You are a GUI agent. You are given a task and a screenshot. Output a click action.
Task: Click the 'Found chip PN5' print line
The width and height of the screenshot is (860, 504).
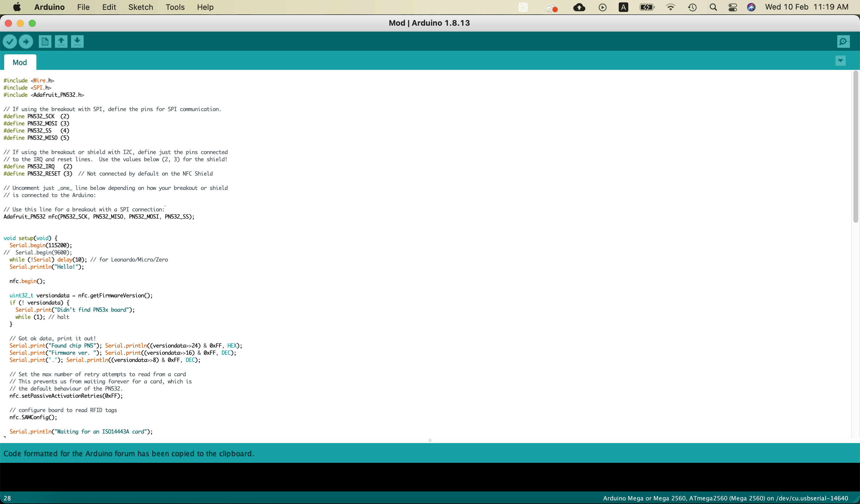click(x=126, y=346)
